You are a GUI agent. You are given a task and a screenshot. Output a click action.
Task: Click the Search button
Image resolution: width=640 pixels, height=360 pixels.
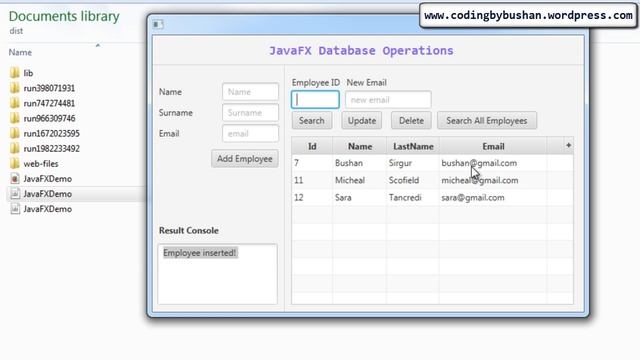click(x=312, y=120)
